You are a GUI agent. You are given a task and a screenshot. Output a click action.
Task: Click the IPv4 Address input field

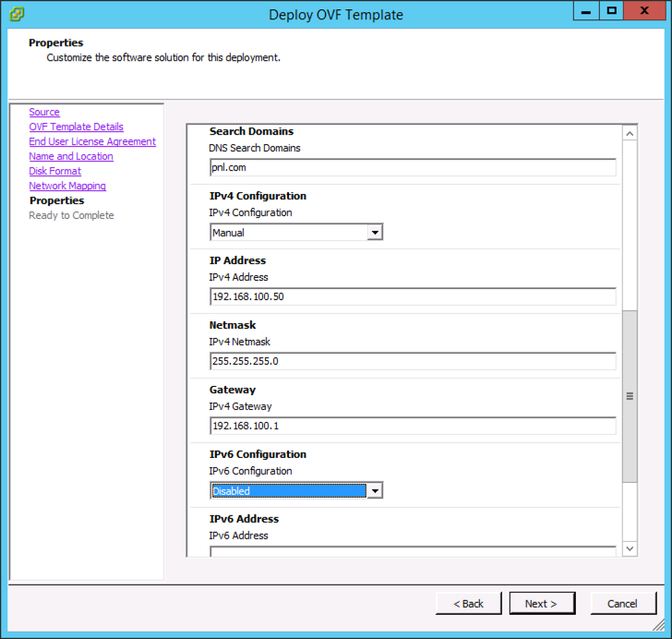[x=413, y=296]
